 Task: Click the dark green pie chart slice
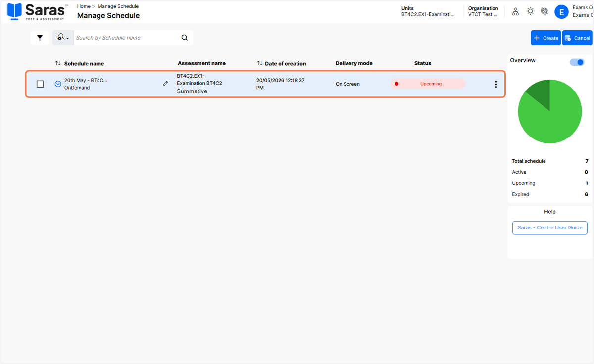click(540, 93)
